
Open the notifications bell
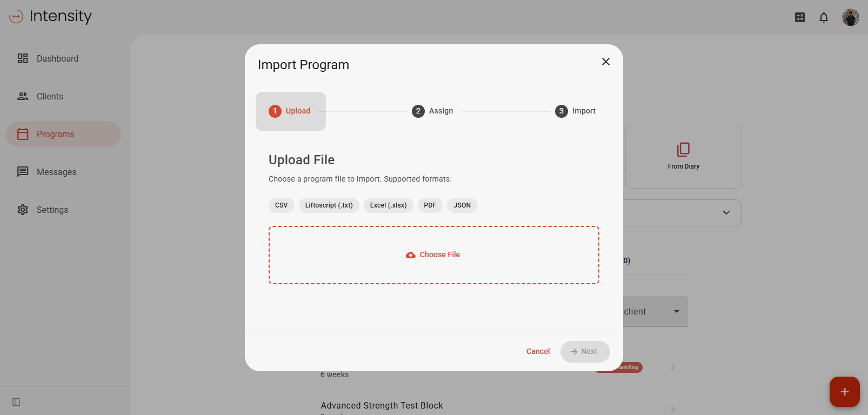point(824,17)
